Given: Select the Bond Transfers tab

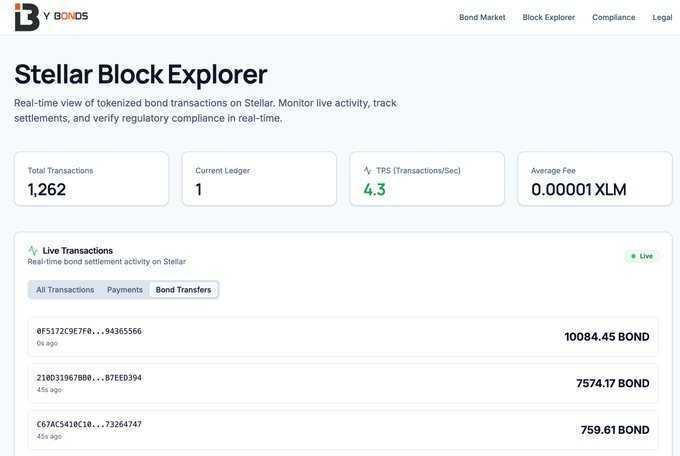Looking at the screenshot, I should [183, 290].
